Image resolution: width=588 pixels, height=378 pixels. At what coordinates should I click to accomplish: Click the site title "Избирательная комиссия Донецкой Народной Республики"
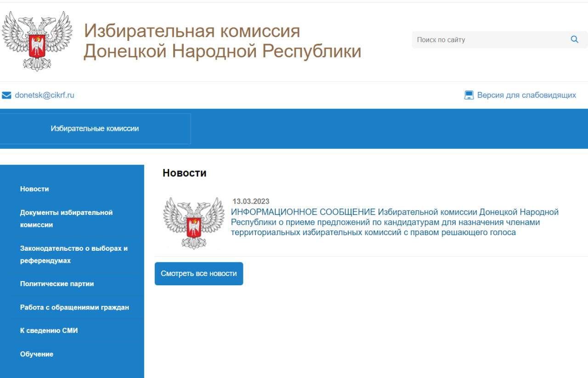click(x=222, y=41)
